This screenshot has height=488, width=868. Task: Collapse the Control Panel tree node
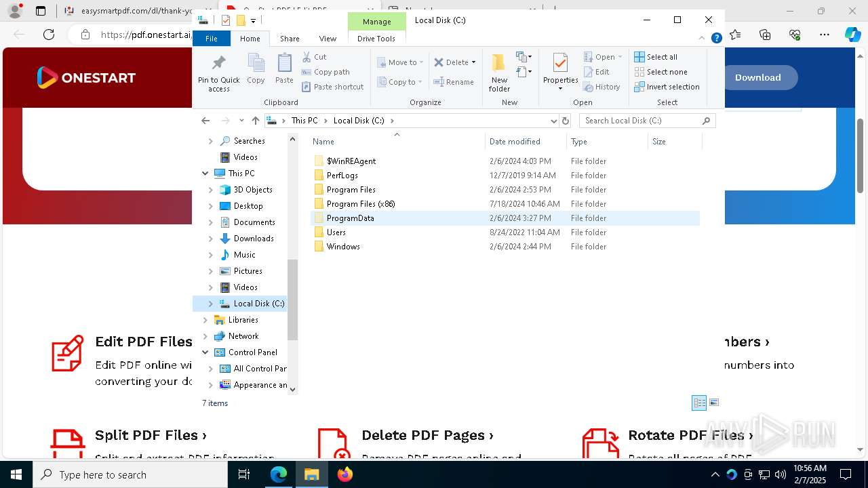pos(205,352)
